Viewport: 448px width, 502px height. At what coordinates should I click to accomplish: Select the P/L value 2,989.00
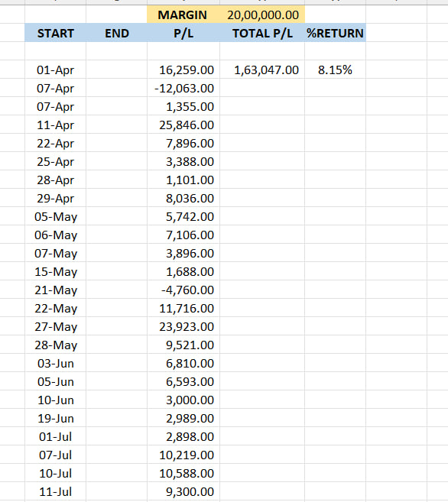tap(183, 419)
